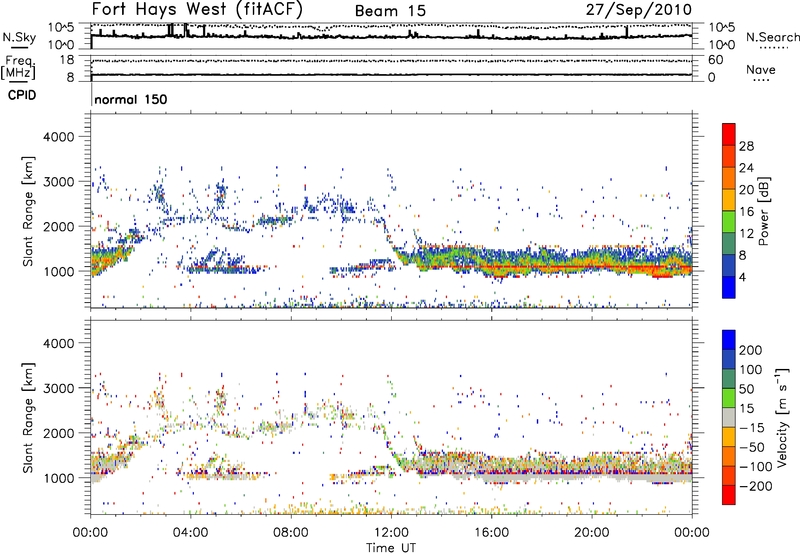Viewport: 800px width, 554px height.
Task: Select the 28 value on power colorbar
Action: click(x=746, y=146)
